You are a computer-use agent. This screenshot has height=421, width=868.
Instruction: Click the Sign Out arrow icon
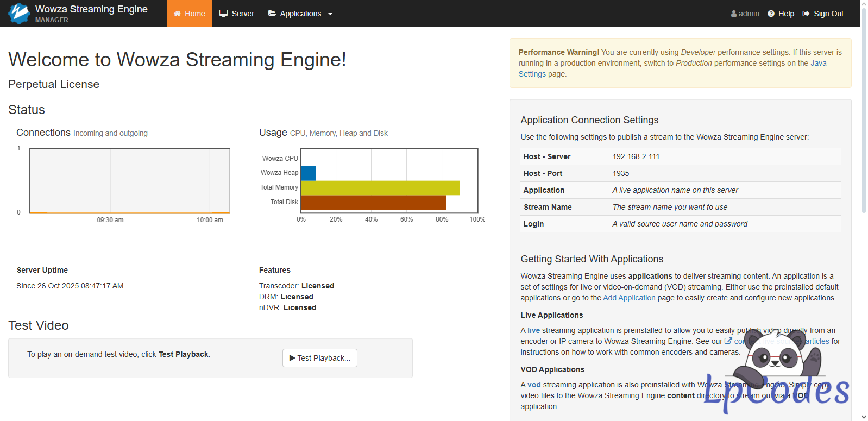point(806,14)
